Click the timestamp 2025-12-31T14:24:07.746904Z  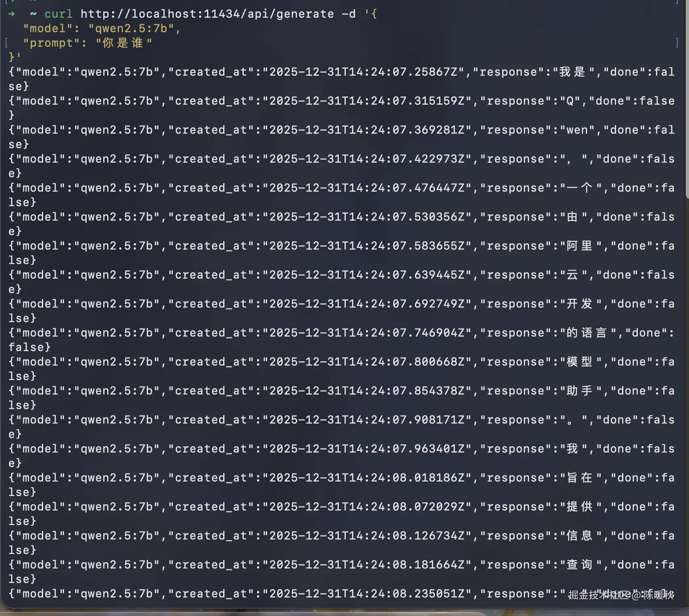[367, 333]
